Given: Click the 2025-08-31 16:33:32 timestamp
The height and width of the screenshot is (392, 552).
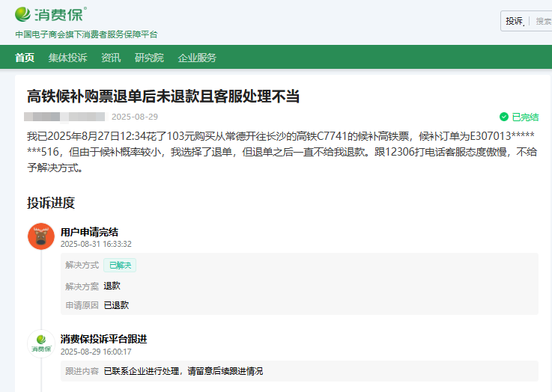Looking at the screenshot, I should click(x=96, y=244).
